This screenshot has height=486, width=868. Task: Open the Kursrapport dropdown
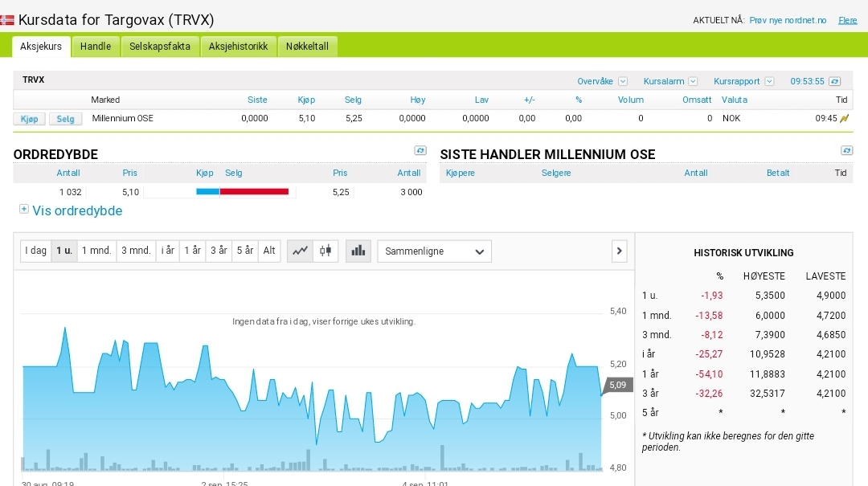pos(769,81)
